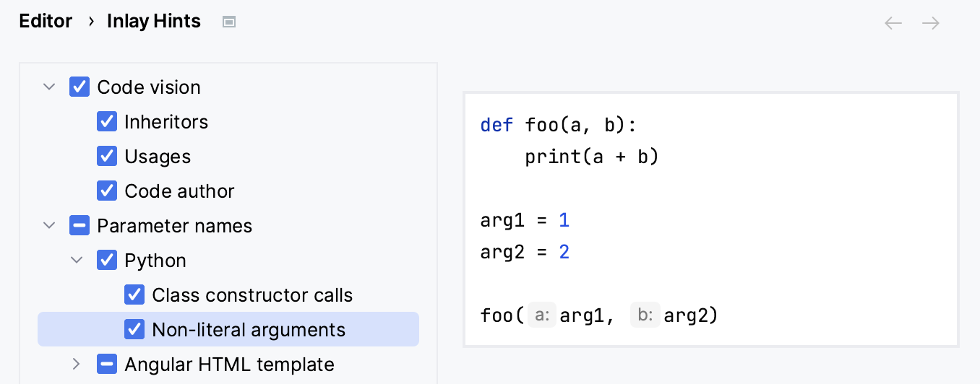
Task: Turn off Code author hints checkbox
Action: tap(107, 191)
